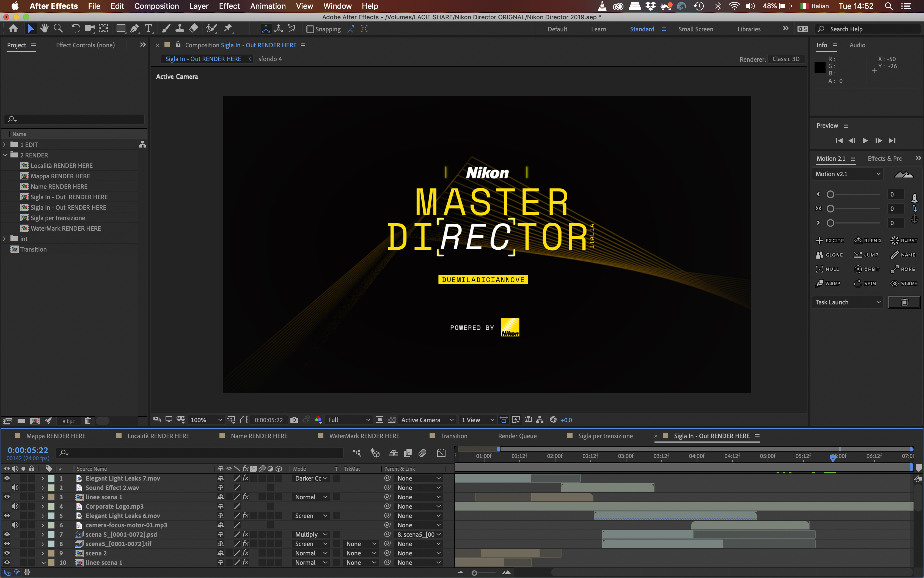Open the 1 View layout dropdown
The height and width of the screenshot is (578, 924).
[478, 420]
